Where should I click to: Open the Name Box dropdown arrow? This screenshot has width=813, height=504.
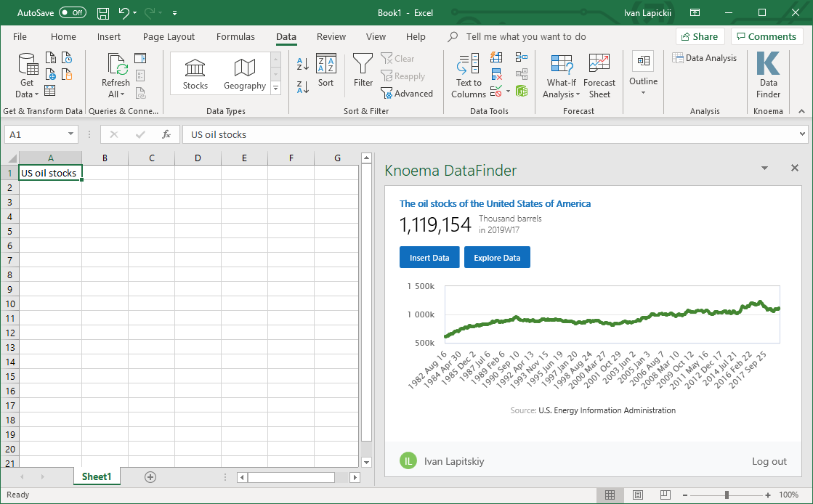(x=70, y=134)
